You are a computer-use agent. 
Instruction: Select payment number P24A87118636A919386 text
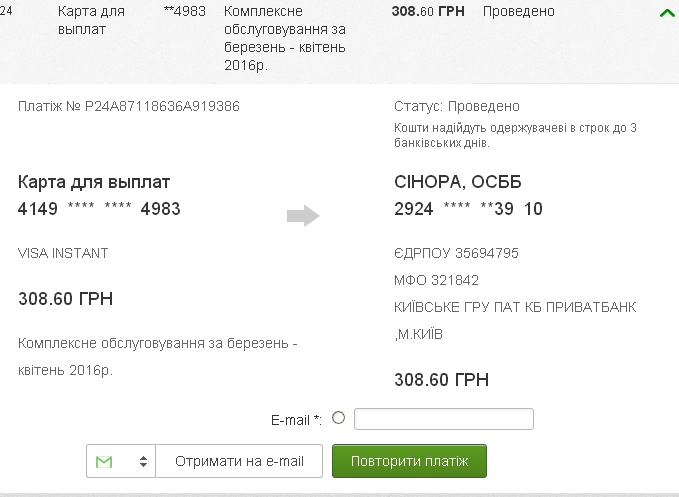point(162,106)
